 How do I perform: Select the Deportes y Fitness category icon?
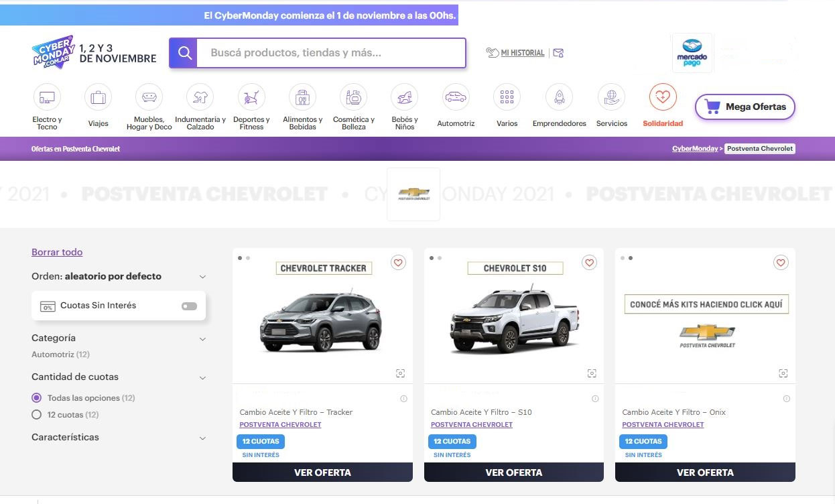(x=251, y=98)
